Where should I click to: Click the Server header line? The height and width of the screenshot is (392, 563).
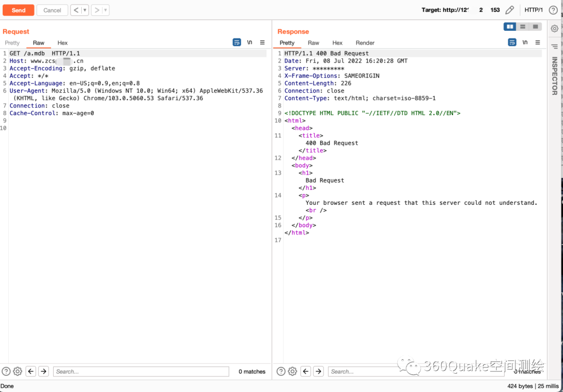click(314, 68)
